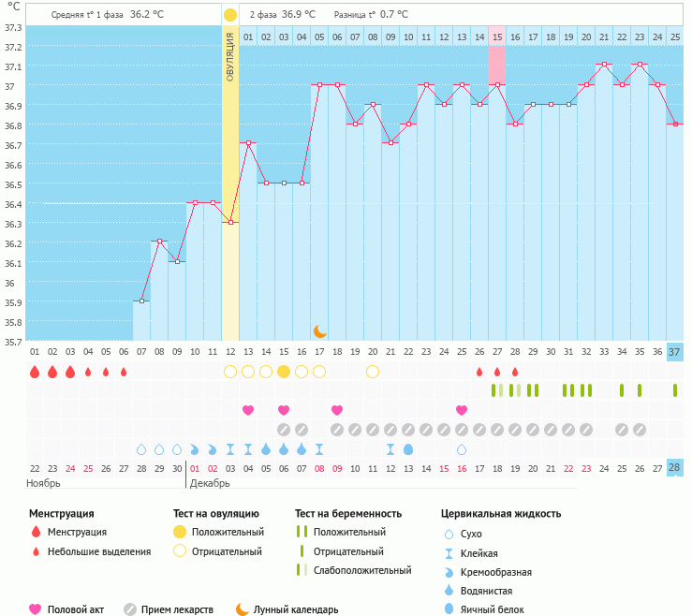The width and height of the screenshot is (692, 616).
Task: Select the highlighted cycle day 37 cell
Action: [675, 352]
